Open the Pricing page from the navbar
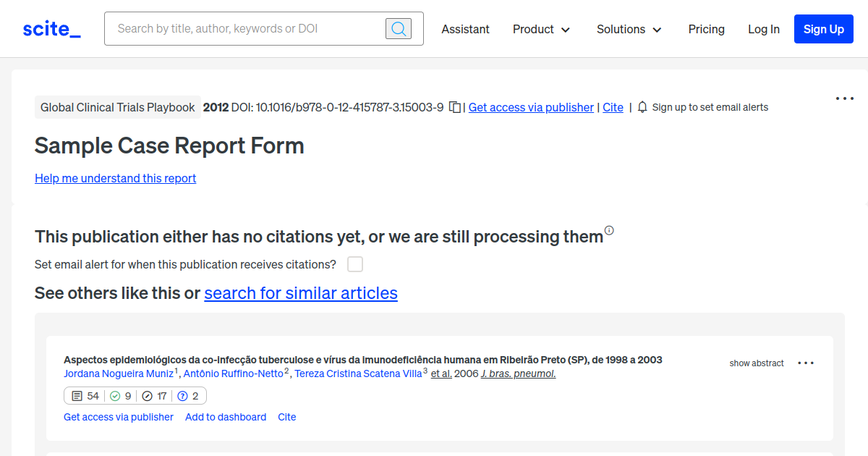Viewport: 868px width, 456px height. (706, 29)
